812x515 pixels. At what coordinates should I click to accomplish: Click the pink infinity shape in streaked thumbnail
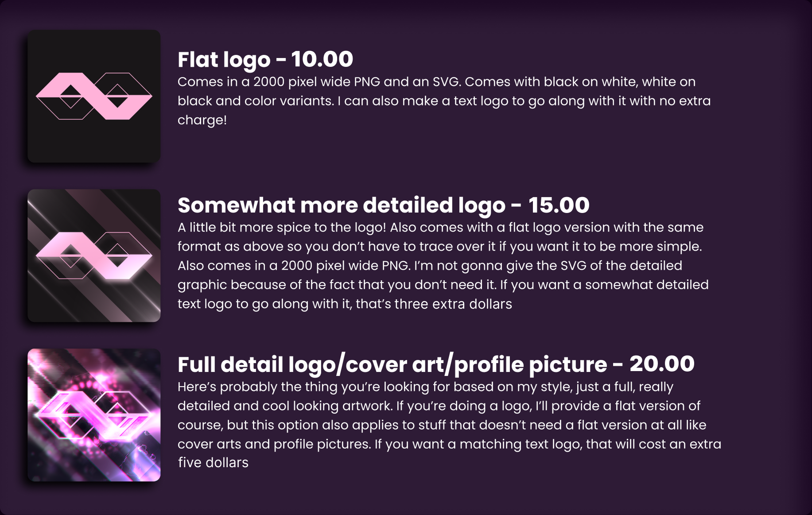tap(93, 256)
